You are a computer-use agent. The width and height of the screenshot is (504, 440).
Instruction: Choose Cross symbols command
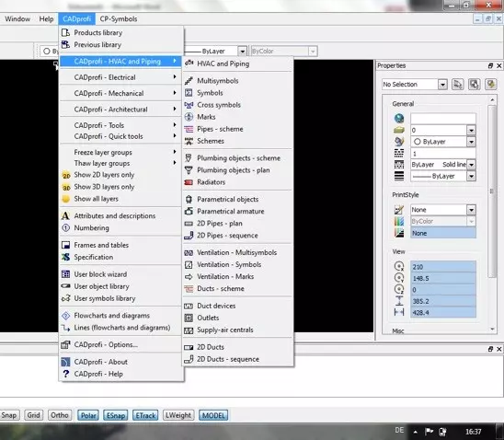tap(219, 105)
